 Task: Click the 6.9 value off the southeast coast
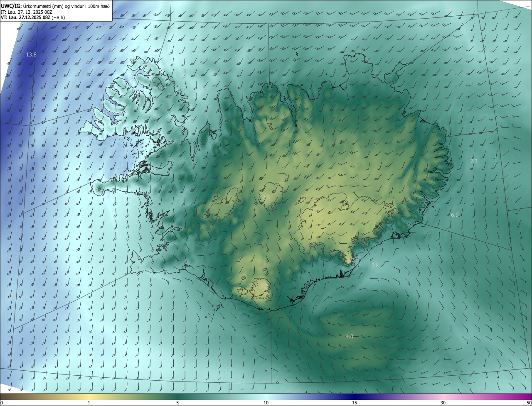pos(455,215)
